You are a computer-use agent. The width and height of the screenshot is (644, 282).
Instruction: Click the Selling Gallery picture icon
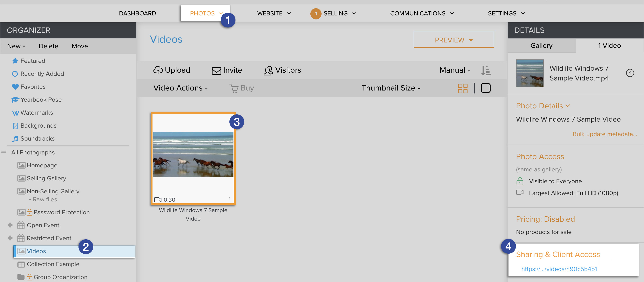click(x=21, y=178)
